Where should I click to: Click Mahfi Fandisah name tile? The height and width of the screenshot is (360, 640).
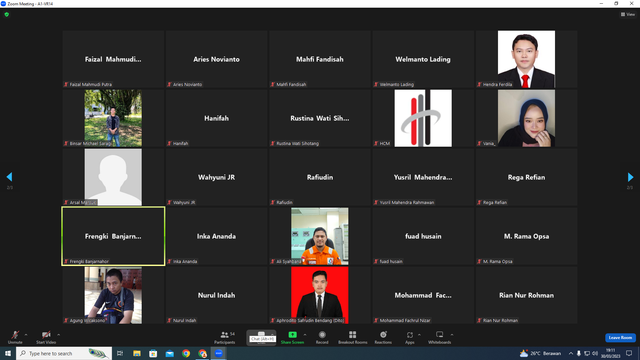tap(320, 59)
